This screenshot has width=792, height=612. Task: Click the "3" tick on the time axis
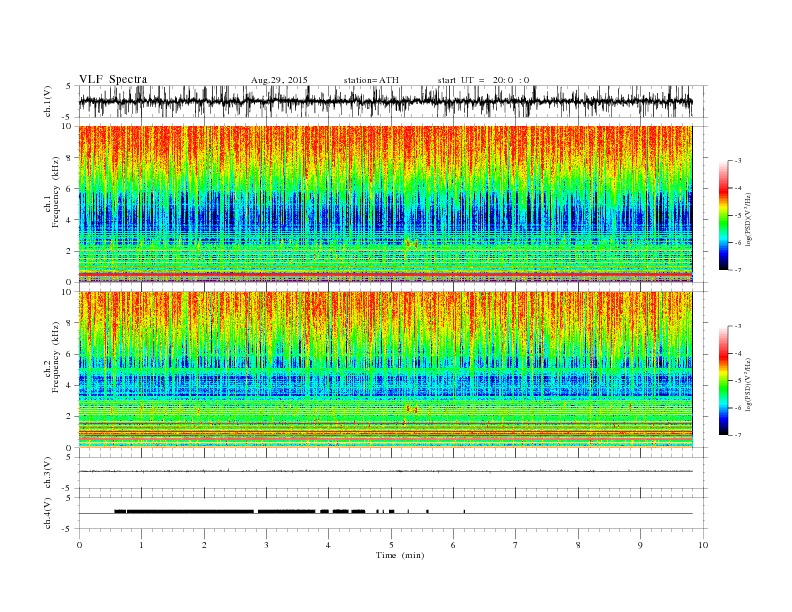click(x=266, y=545)
